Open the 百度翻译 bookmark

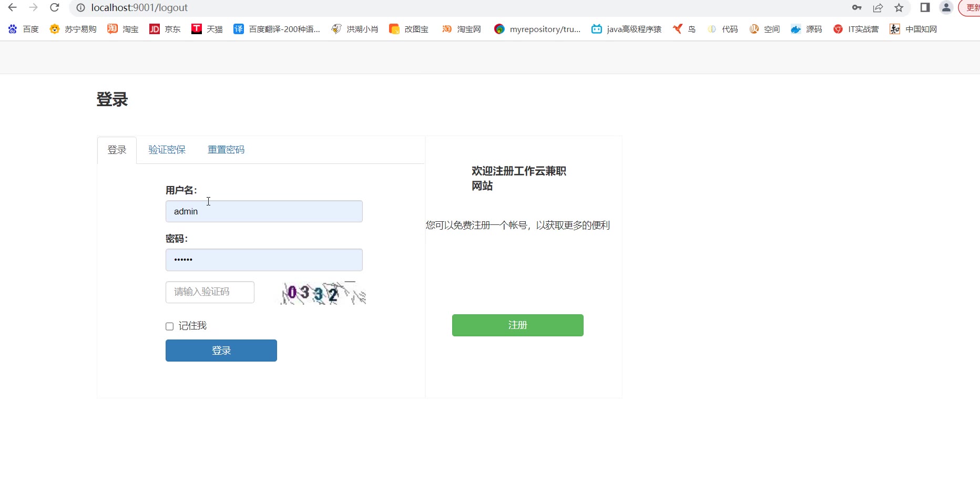tap(277, 29)
